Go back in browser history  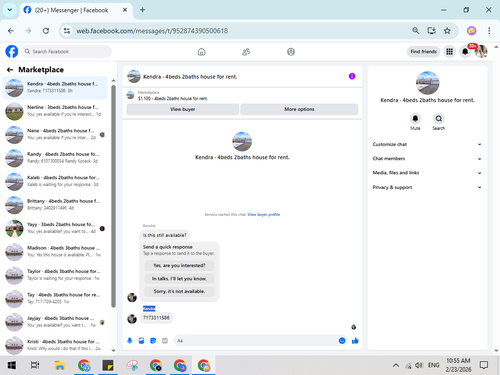tap(11, 31)
